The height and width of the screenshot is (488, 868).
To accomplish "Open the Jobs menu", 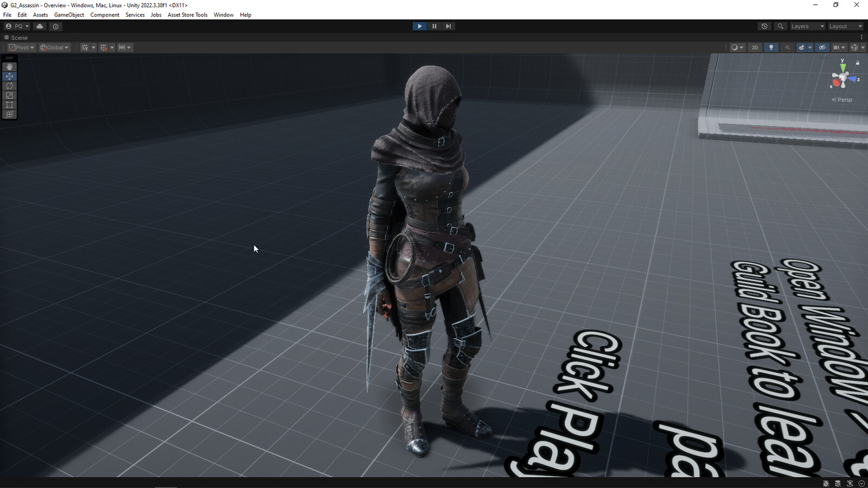I will point(156,15).
